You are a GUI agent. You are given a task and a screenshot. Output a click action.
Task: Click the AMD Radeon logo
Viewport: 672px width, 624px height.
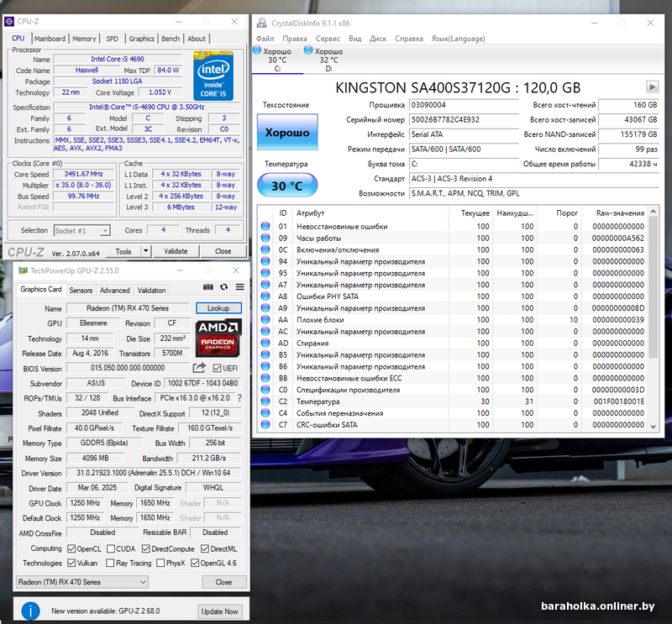(218, 338)
